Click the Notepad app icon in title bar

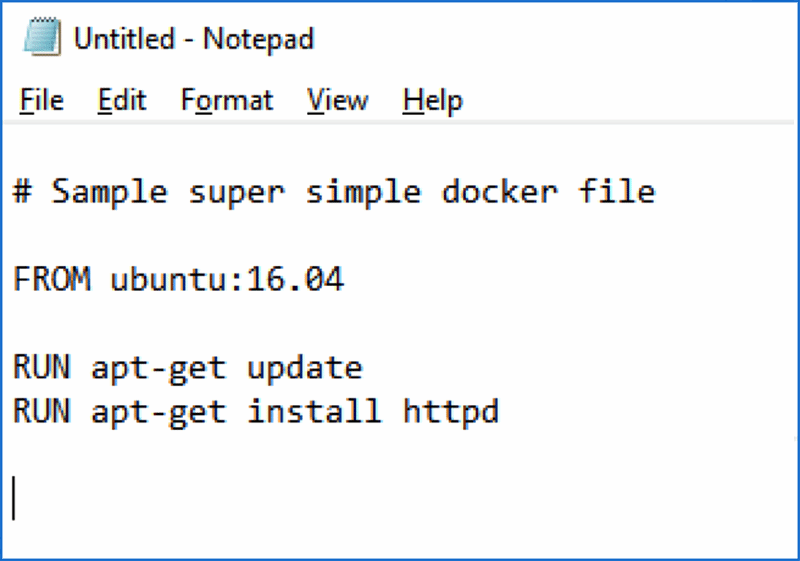click(42, 37)
